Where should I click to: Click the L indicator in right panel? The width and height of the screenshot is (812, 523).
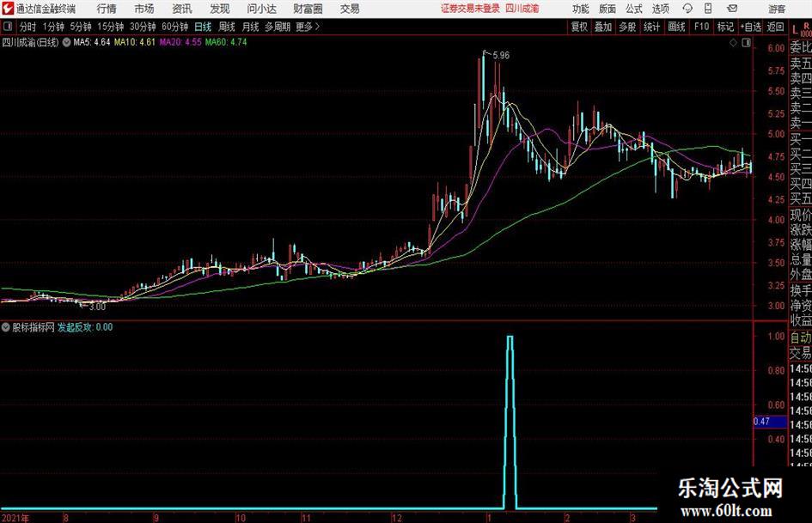click(x=795, y=30)
